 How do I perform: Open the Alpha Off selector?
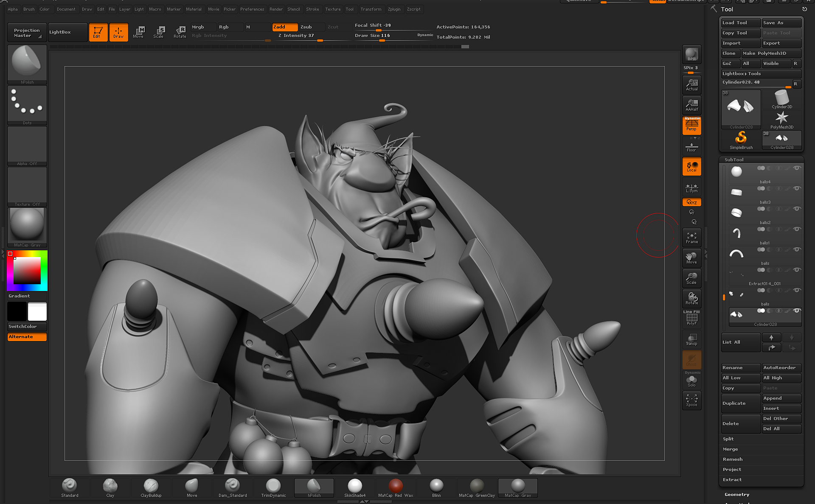pos(27,146)
